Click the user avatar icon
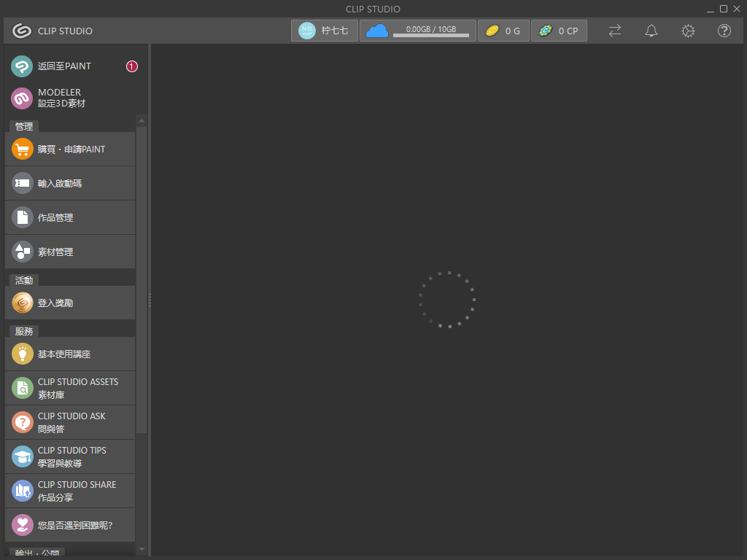747x560 pixels. coord(307,31)
